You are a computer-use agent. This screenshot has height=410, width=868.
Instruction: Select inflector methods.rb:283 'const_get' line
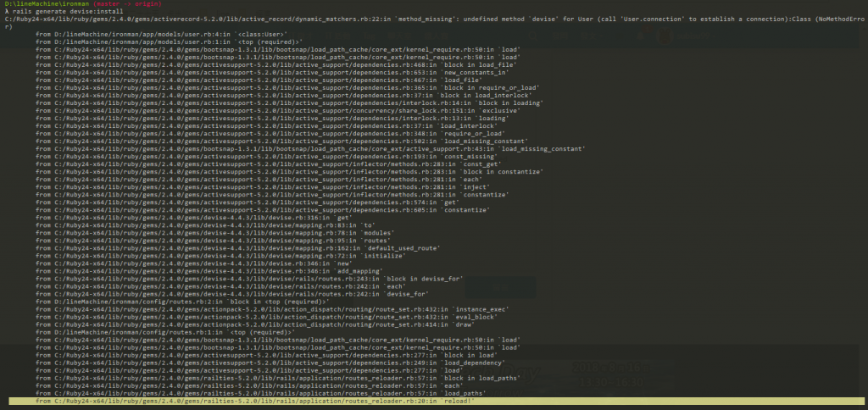coord(268,164)
